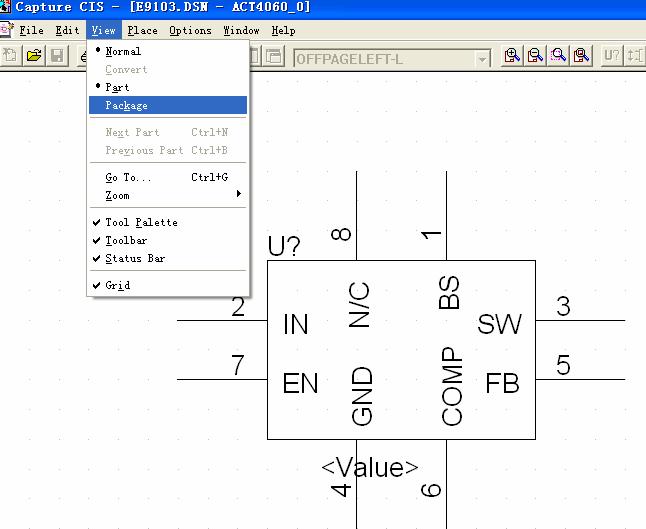
Task: Select pin number 4 at bottom
Action: click(x=341, y=490)
